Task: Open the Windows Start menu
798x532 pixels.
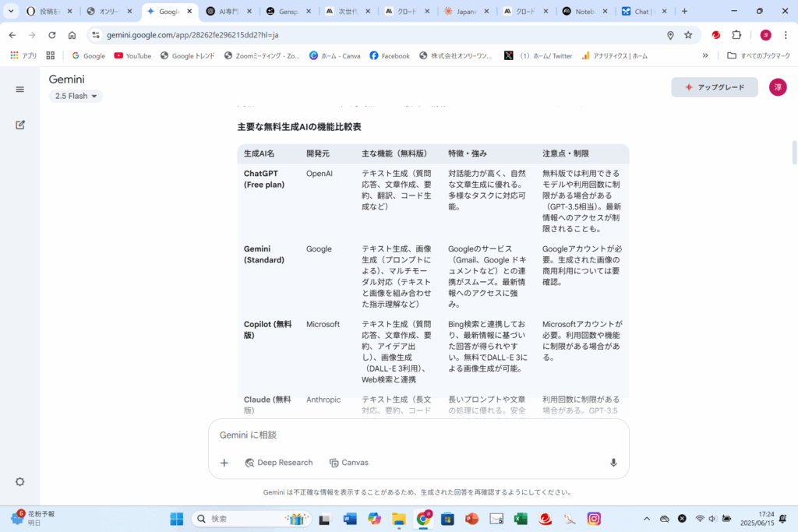Action: [x=177, y=519]
